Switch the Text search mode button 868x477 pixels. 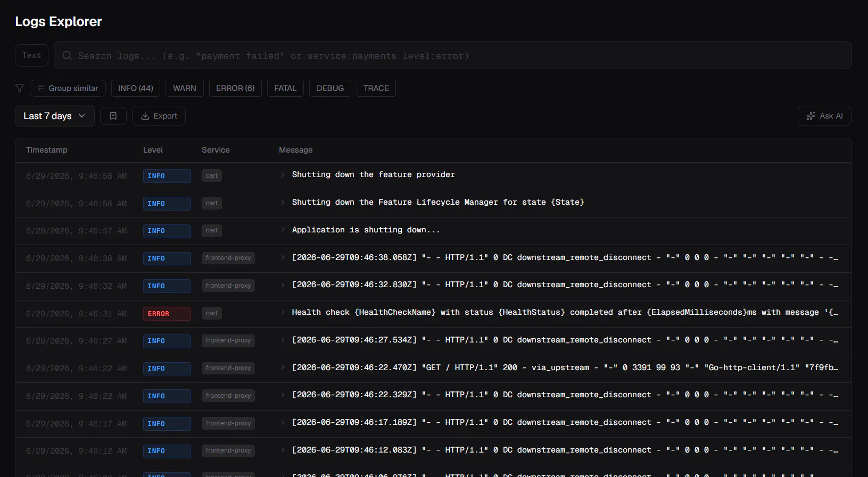(32, 55)
